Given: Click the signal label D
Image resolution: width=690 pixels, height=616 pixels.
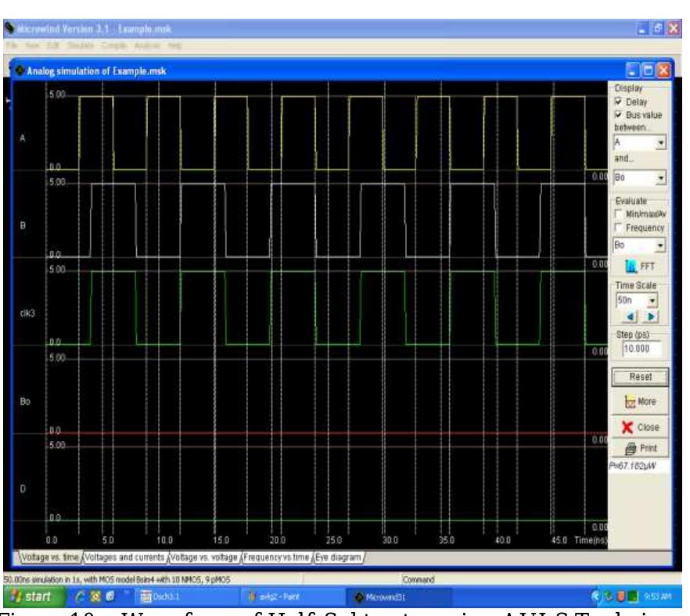Looking at the screenshot, I should coord(23,489).
